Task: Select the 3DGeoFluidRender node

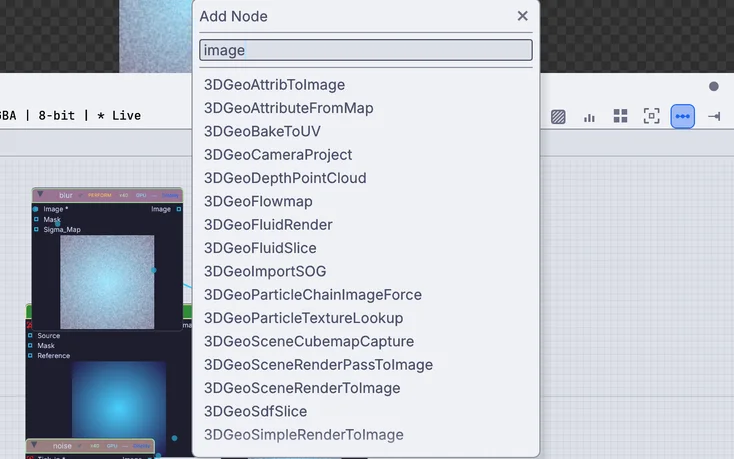Action: click(268, 225)
